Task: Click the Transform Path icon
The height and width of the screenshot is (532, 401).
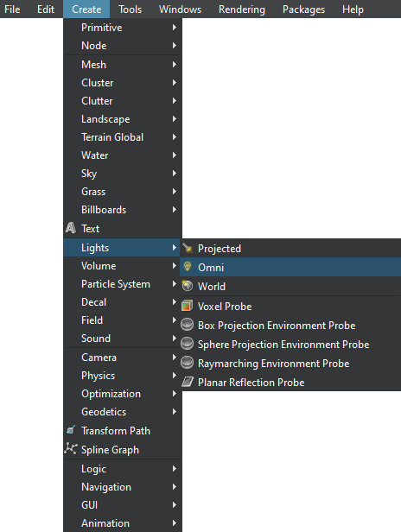Action: (x=71, y=430)
